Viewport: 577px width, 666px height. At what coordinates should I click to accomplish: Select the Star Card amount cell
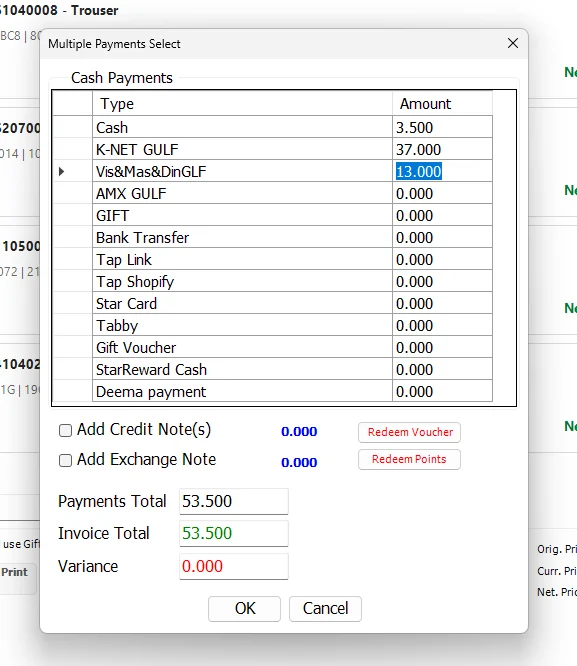coord(442,304)
